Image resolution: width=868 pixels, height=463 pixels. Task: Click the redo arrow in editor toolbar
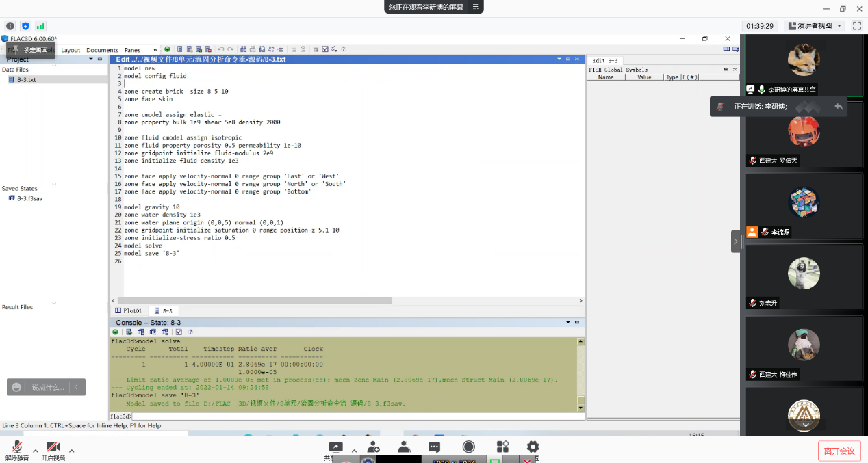point(231,49)
